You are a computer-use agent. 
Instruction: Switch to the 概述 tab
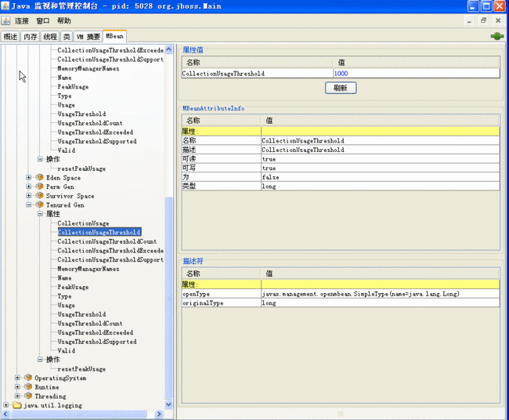10,37
